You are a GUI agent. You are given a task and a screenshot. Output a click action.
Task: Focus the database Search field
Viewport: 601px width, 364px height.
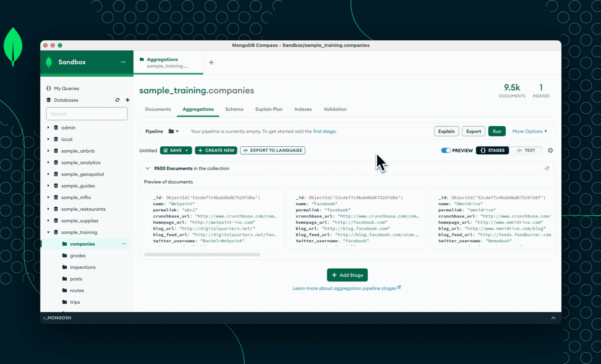[x=87, y=114]
